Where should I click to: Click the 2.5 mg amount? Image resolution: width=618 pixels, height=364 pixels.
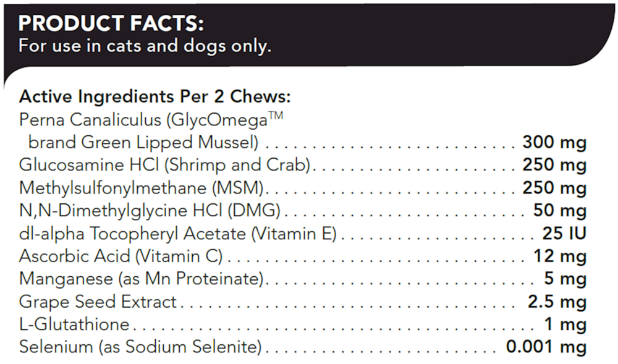click(x=554, y=302)
